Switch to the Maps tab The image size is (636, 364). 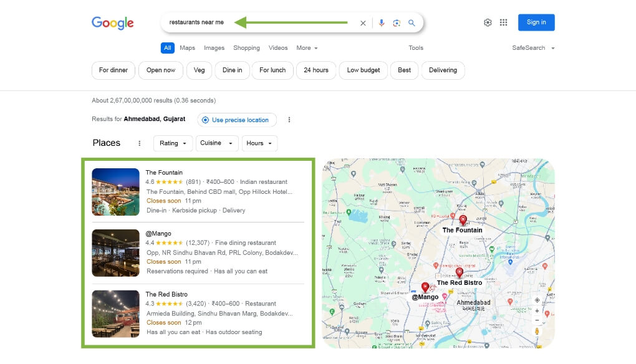coord(188,48)
